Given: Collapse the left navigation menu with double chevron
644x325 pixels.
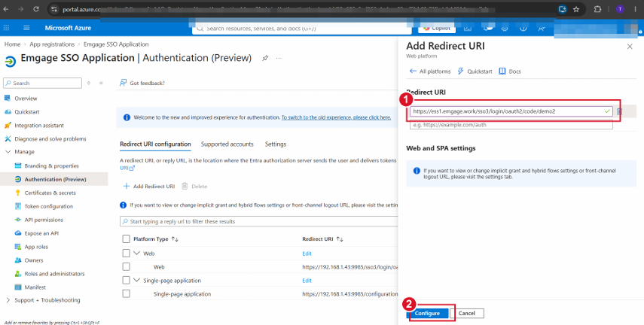Looking at the screenshot, I should [x=101, y=83].
